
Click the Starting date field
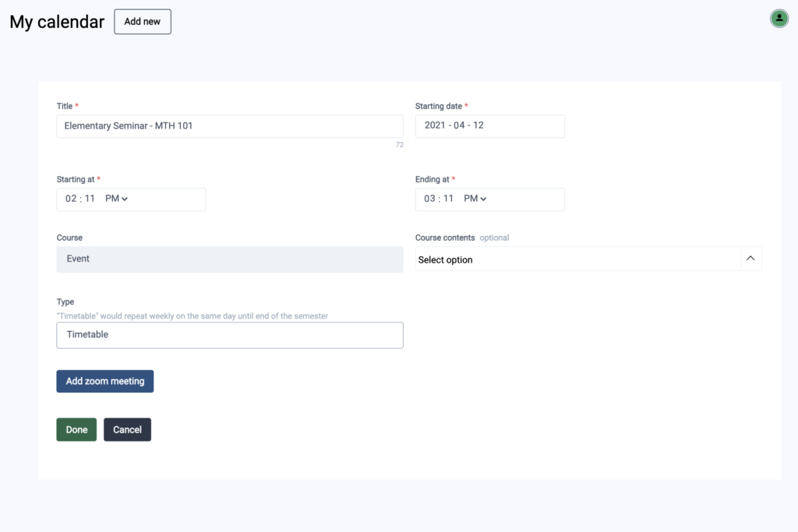point(489,125)
